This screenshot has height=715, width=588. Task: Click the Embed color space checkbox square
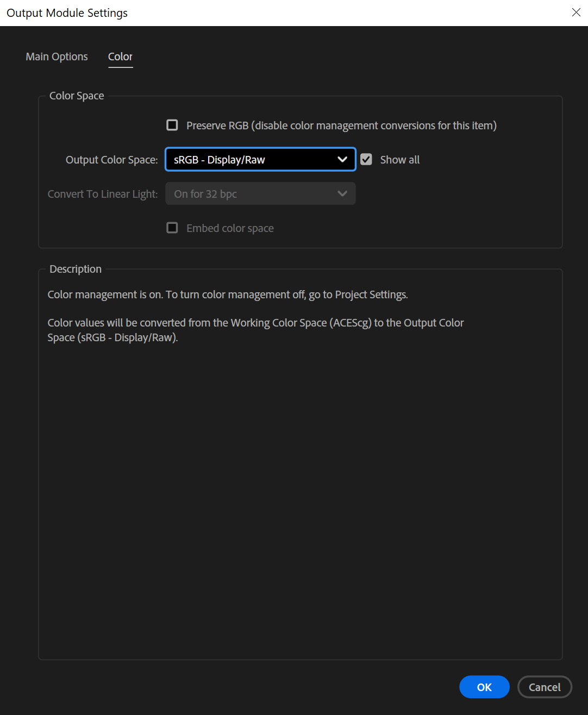[x=172, y=228]
